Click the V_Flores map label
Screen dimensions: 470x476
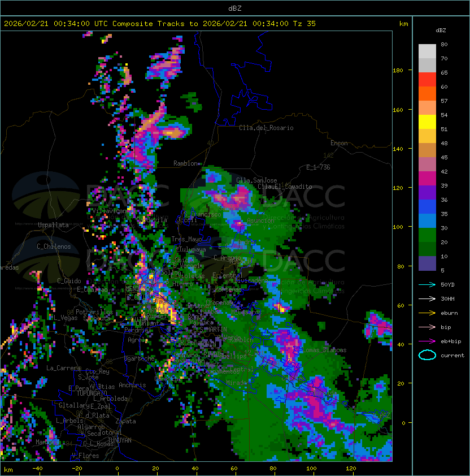(x=85, y=456)
